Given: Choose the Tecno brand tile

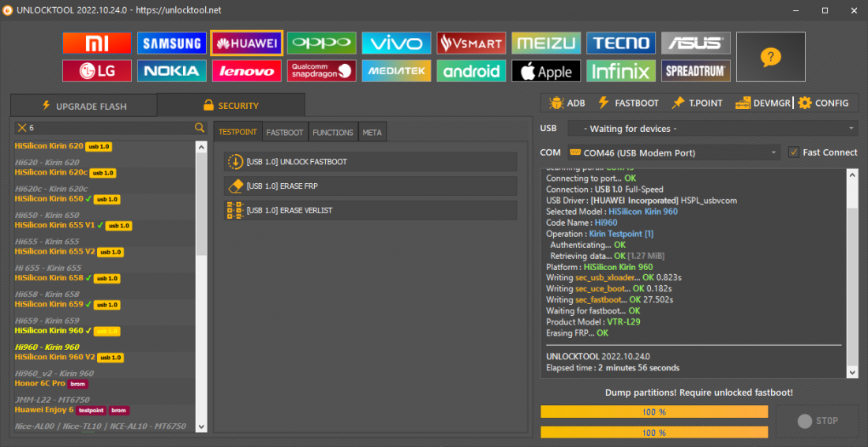Looking at the screenshot, I should tap(620, 43).
